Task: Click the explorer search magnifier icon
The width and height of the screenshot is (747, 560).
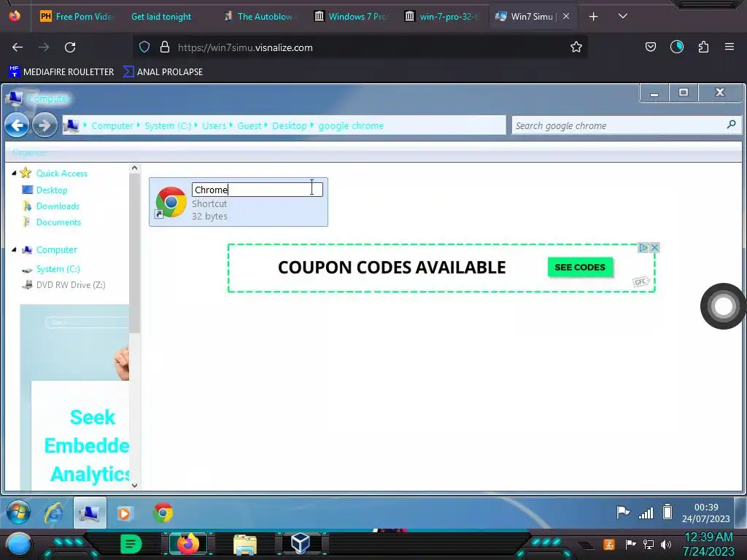Action: [x=731, y=125]
